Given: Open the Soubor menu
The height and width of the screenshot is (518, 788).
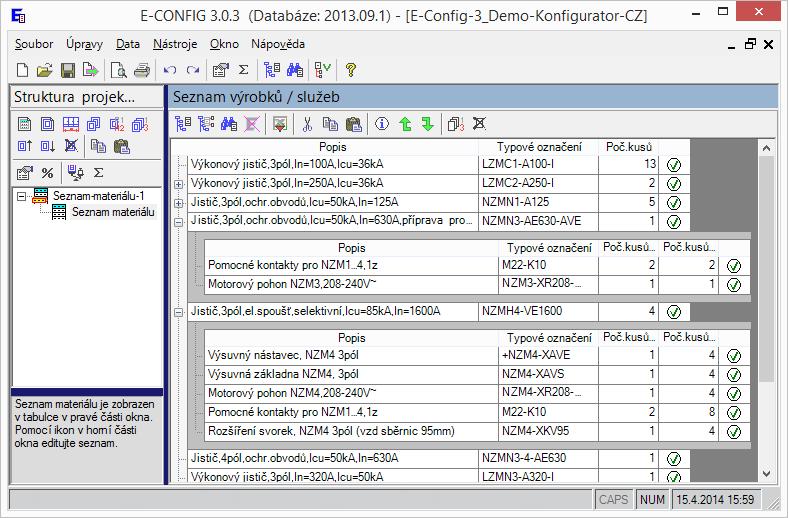Looking at the screenshot, I should click(x=34, y=44).
